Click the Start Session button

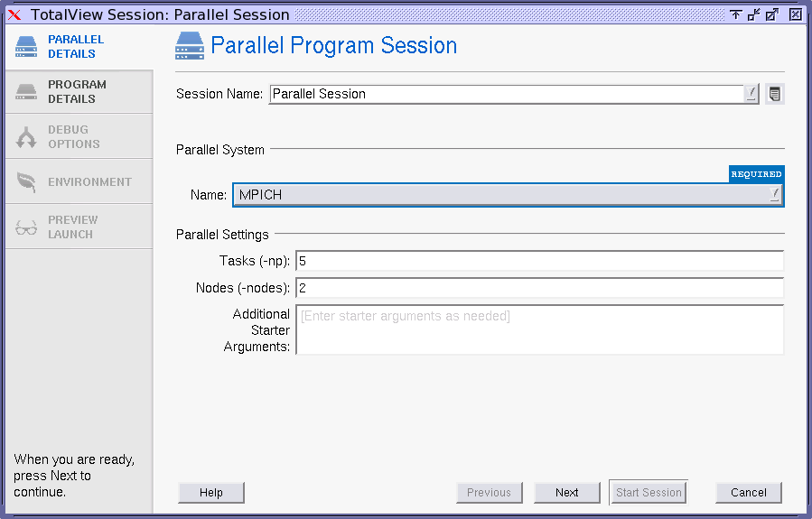click(x=649, y=493)
